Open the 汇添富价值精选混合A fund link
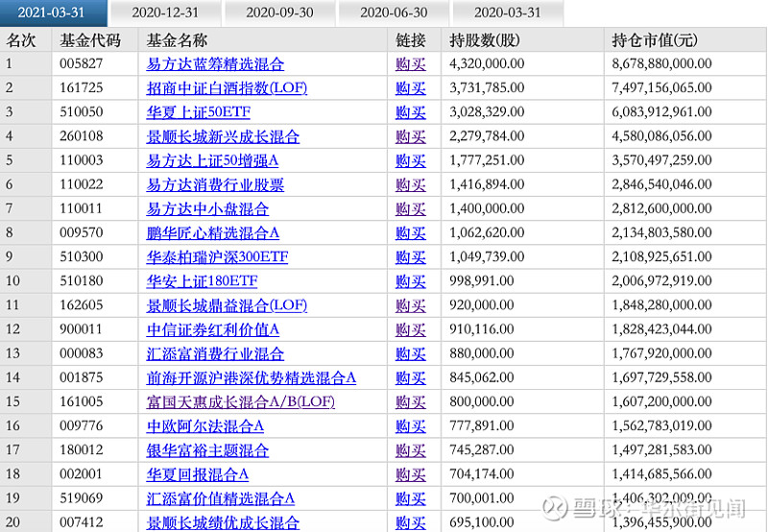 click(221, 498)
